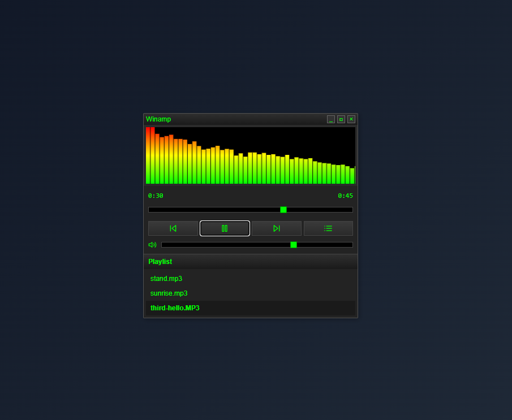Click the seek bar to jump position
This screenshot has width=512, height=420.
click(250, 210)
